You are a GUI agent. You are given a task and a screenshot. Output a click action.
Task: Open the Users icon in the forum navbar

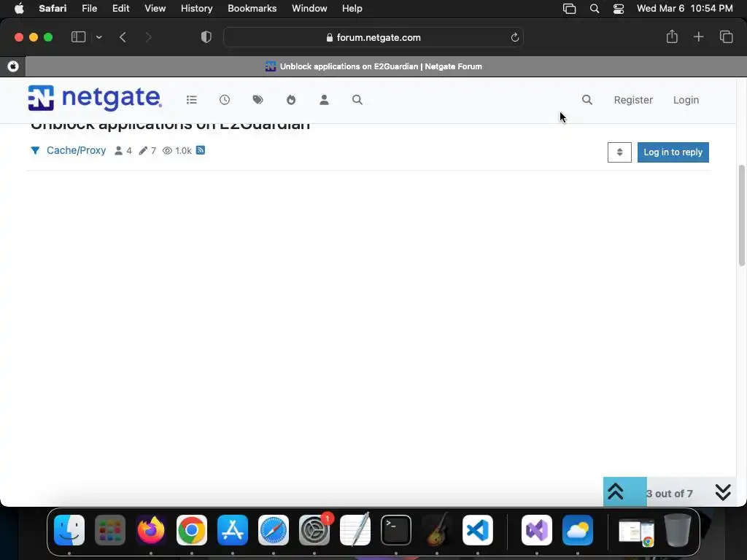pos(324,100)
